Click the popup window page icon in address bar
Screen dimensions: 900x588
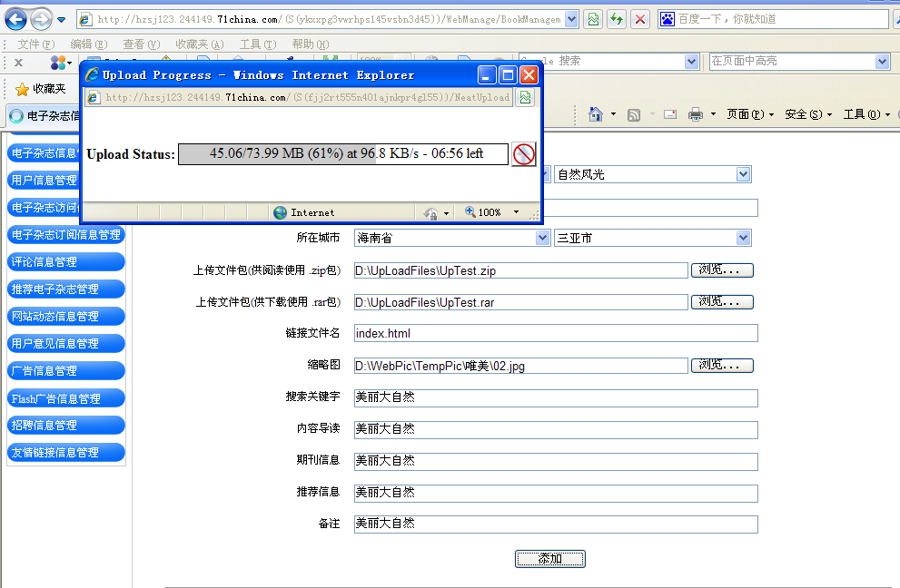click(94, 97)
